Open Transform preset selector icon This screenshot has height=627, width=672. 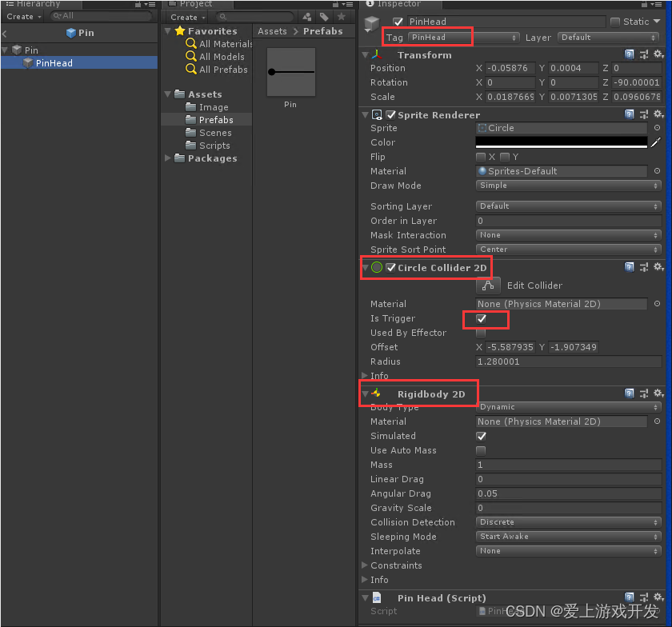point(644,55)
